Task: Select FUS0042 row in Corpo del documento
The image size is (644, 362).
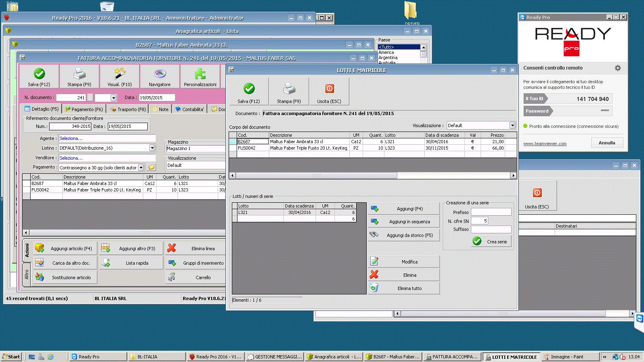Action: (x=372, y=148)
